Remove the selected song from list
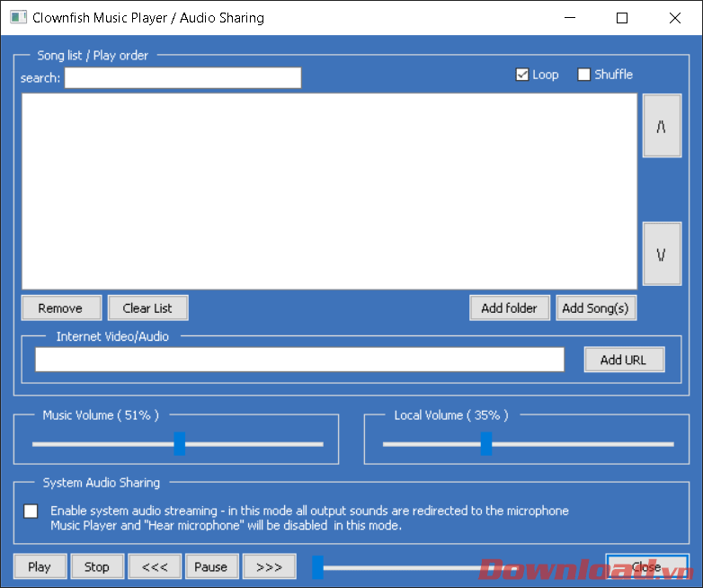 pyautogui.click(x=60, y=307)
